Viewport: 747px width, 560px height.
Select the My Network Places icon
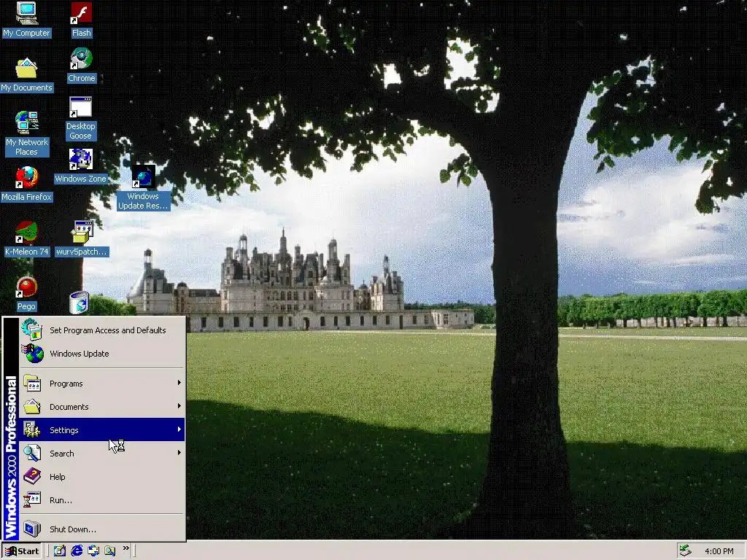27,122
